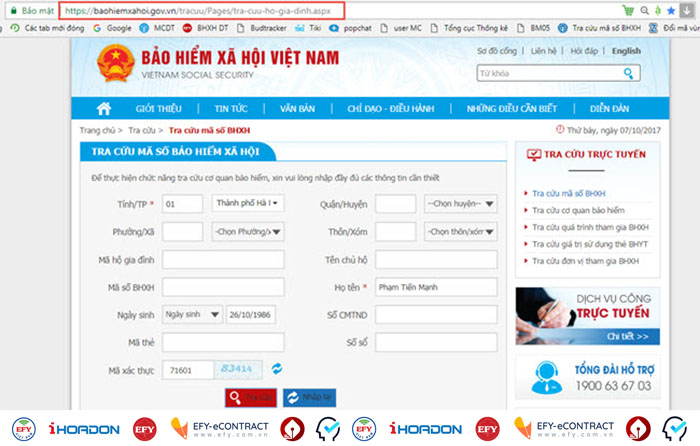Image resolution: width=700 pixels, height=446 pixels.
Task: Click the bookmark star in address bar
Action: [x=671, y=10]
